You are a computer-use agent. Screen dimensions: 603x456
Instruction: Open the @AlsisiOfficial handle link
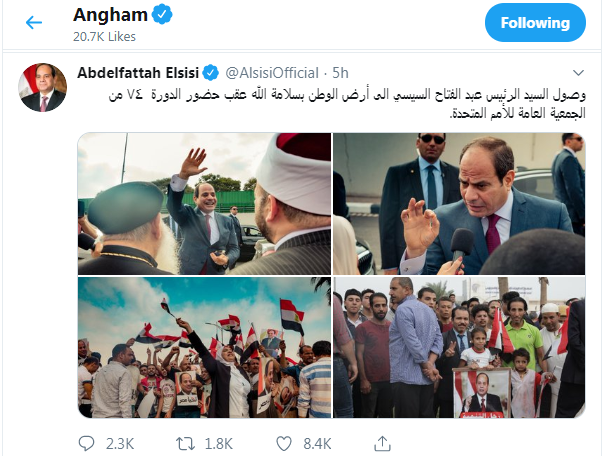(272, 73)
